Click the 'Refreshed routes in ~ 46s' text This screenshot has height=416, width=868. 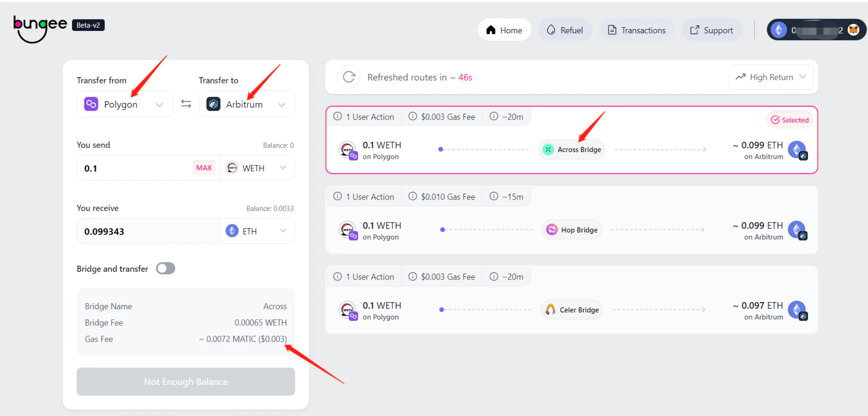pos(420,77)
